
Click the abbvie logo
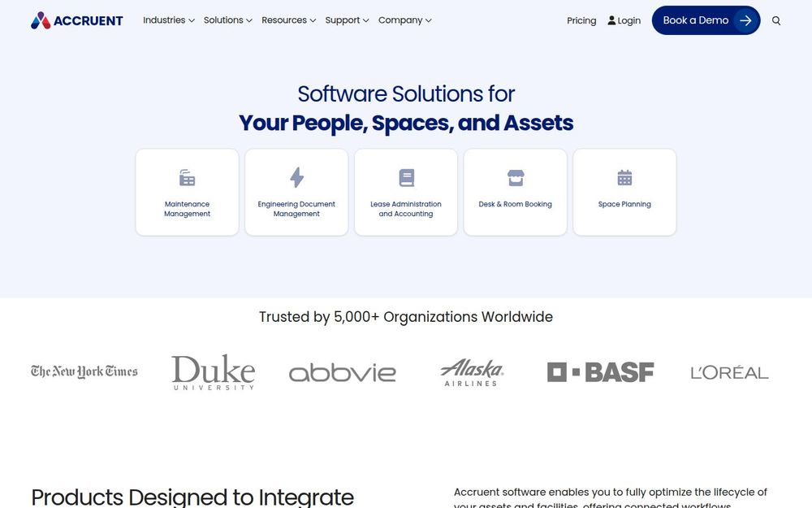tap(343, 372)
